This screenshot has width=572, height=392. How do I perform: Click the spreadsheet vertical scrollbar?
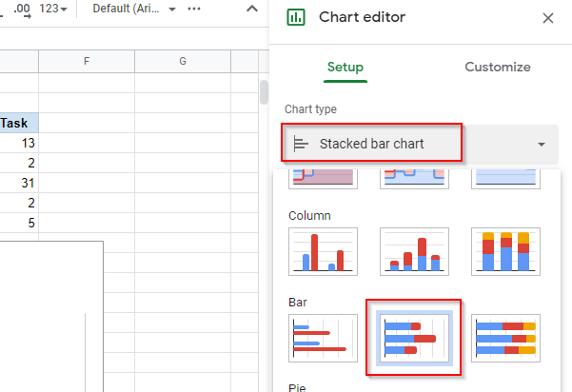(265, 92)
